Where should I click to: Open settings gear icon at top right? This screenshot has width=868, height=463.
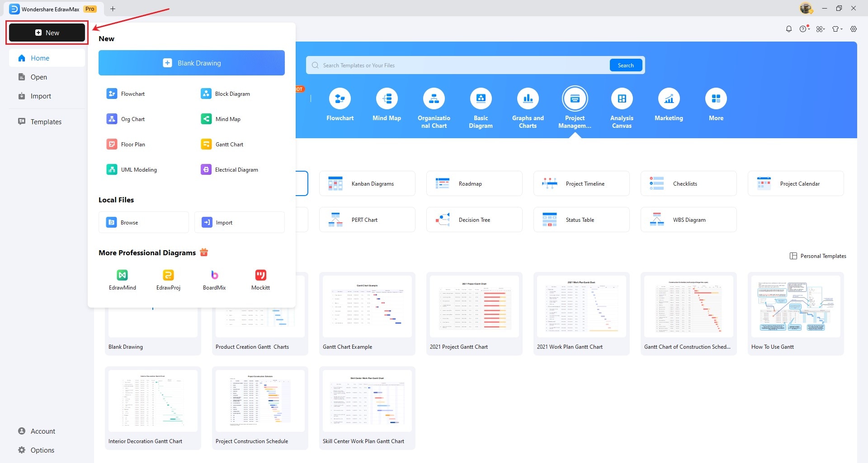coord(854,29)
